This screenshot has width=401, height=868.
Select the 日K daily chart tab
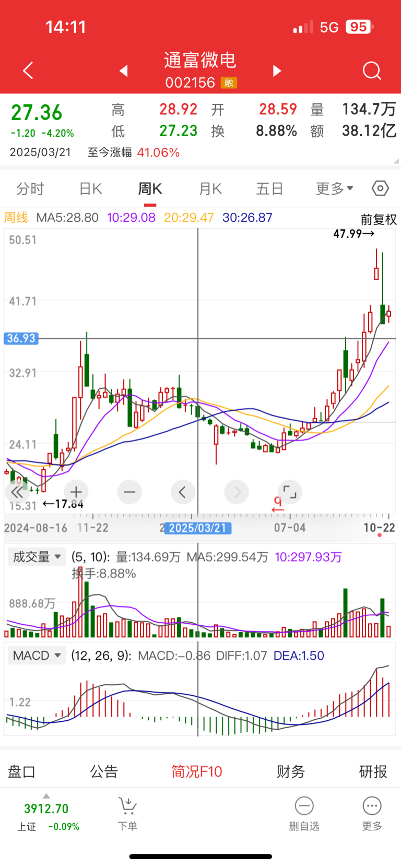(90, 188)
